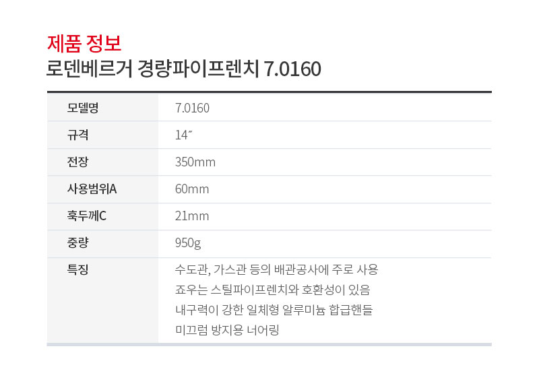Select the 모델명 row label
The width and height of the screenshot is (539, 392).
pyautogui.click(x=83, y=108)
